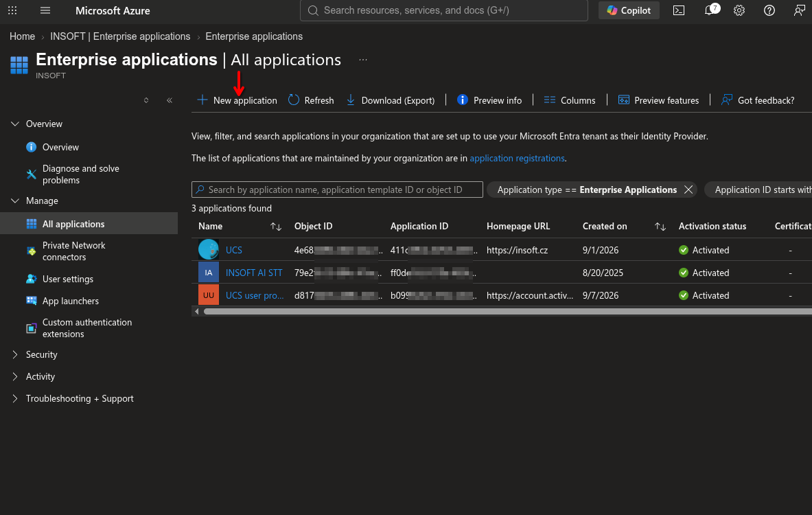Image resolution: width=812 pixels, height=515 pixels.
Task: Select All applications in sidebar
Action: [89, 223]
